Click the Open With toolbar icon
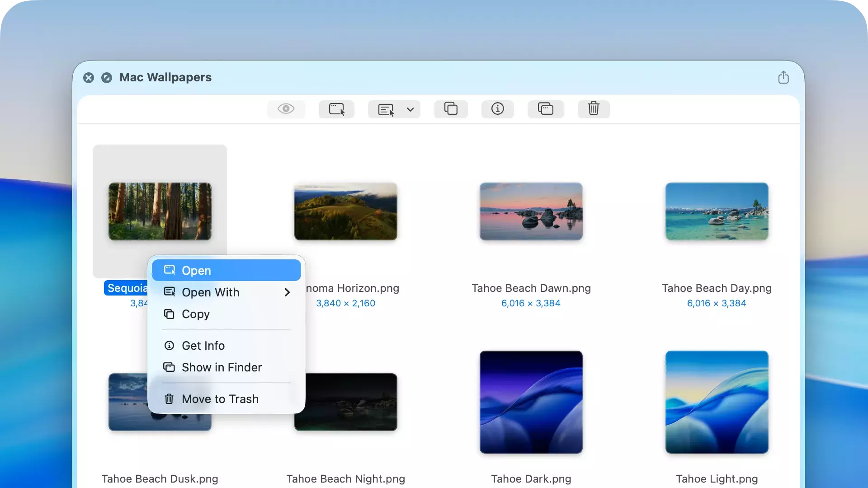The height and width of the screenshot is (488, 868). pos(386,109)
